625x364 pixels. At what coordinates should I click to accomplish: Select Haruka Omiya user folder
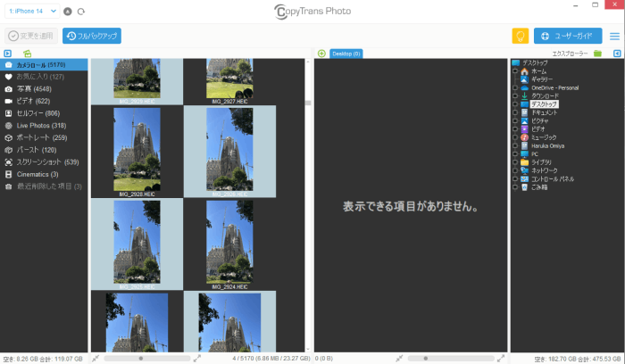click(x=547, y=145)
